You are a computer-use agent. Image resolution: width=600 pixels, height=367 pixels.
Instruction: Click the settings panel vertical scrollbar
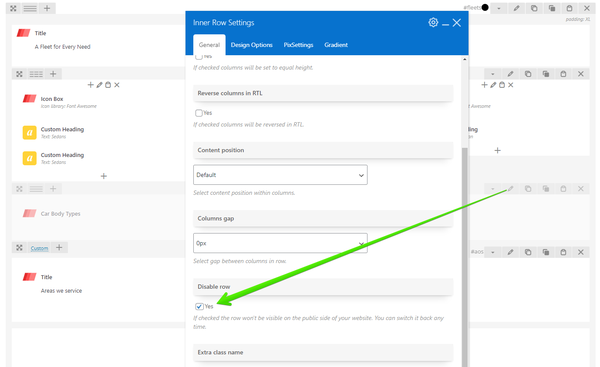tap(465, 256)
